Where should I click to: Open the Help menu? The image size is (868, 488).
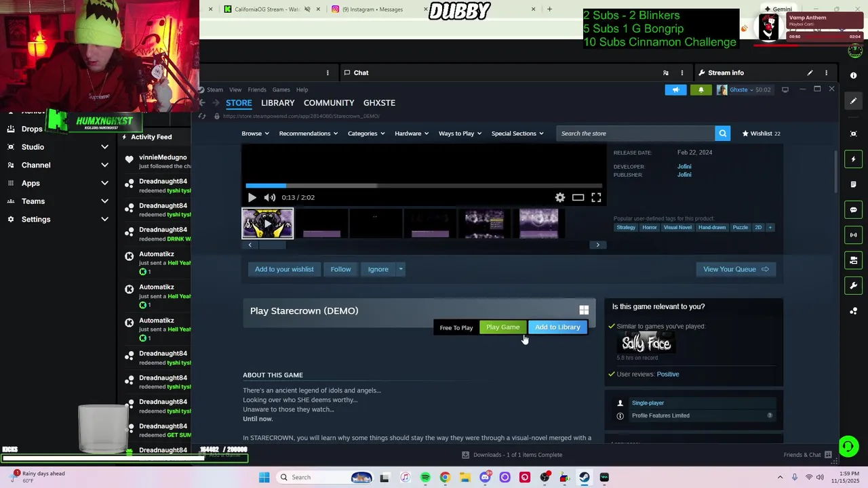302,89
